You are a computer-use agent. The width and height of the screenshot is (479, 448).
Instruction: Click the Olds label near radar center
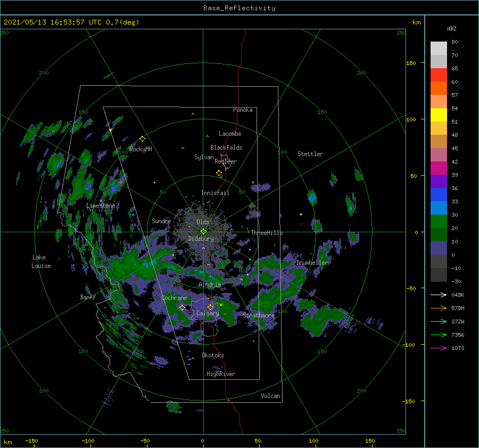pyautogui.click(x=203, y=222)
